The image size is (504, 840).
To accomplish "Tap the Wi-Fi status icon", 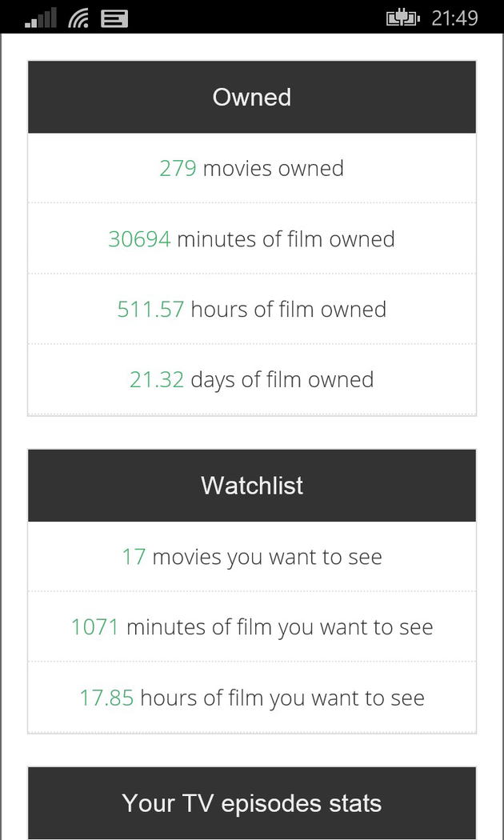I will coord(78,17).
